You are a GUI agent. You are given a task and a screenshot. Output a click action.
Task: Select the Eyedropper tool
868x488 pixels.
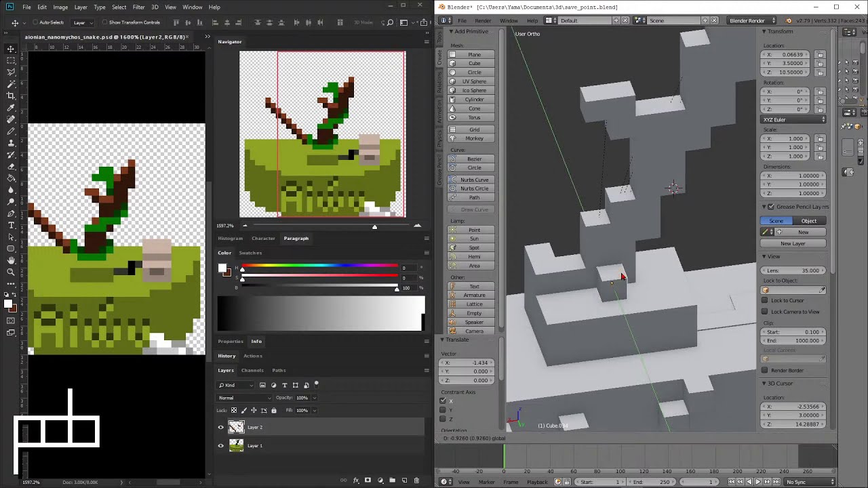coord(11,108)
